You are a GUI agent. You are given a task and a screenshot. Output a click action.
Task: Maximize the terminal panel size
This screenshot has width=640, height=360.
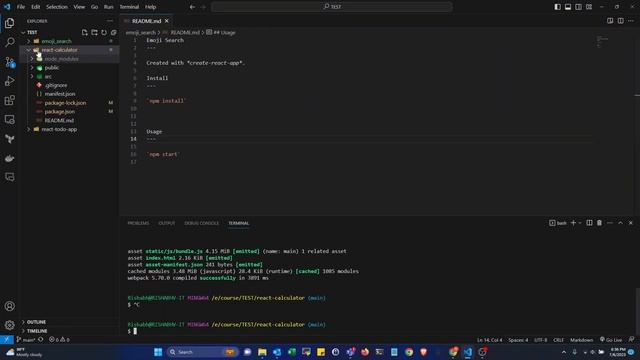[x=620, y=223]
